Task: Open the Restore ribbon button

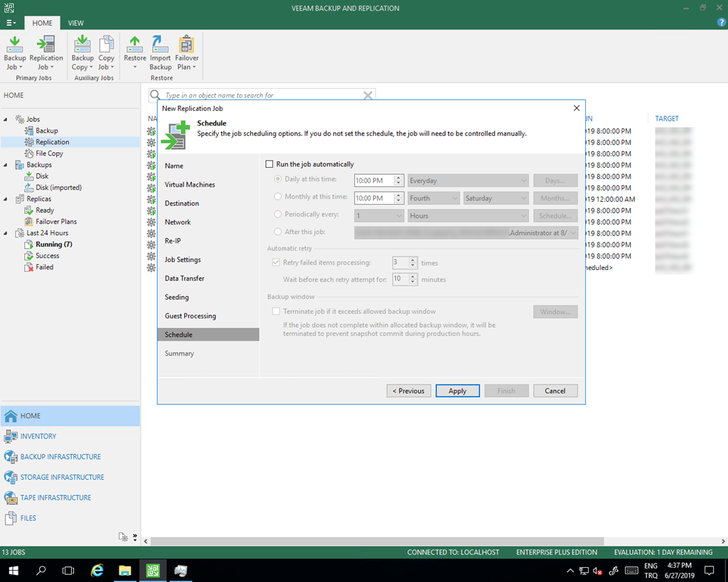Action: [134, 53]
